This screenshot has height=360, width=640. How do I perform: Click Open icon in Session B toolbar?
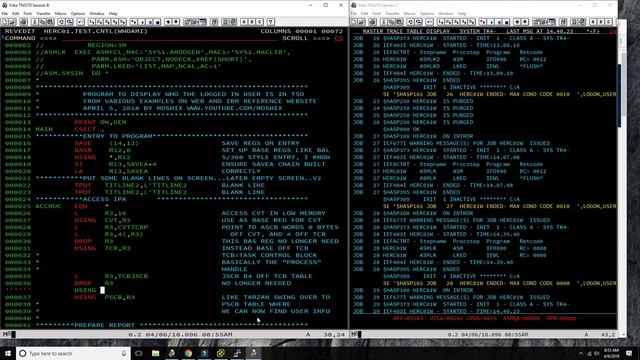[x=12, y=22]
